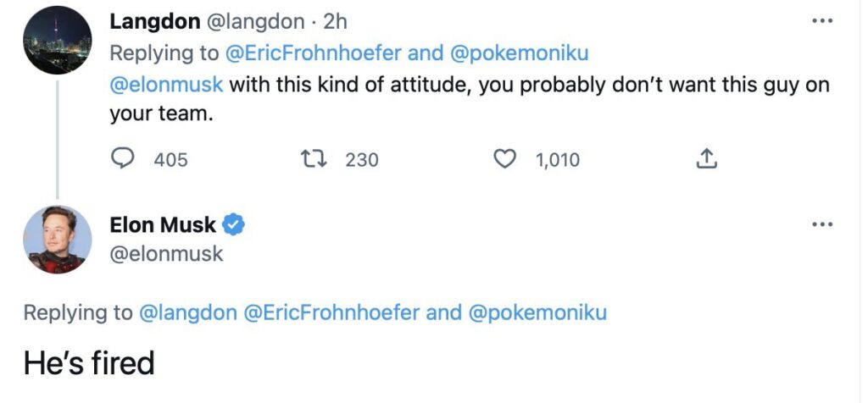Click Elon Musk's blue verified badge

tap(234, 224)
